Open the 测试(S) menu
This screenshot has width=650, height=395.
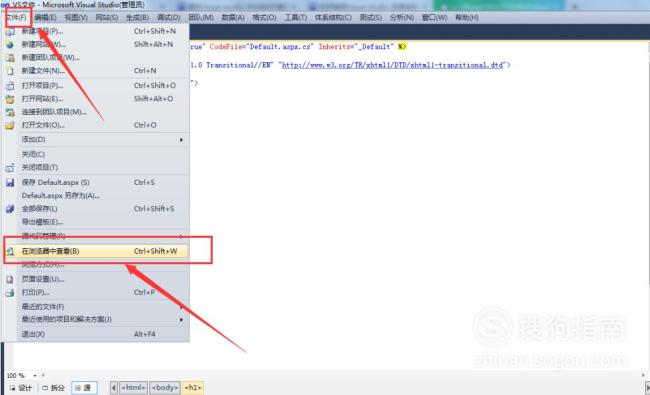371,17
